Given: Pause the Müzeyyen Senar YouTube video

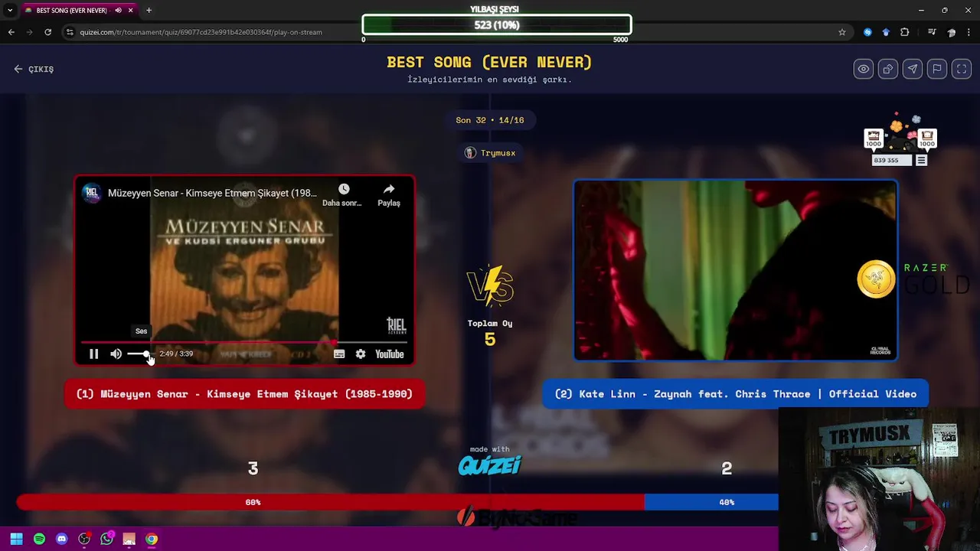Looking at the screenshot, I should (93, 354).
